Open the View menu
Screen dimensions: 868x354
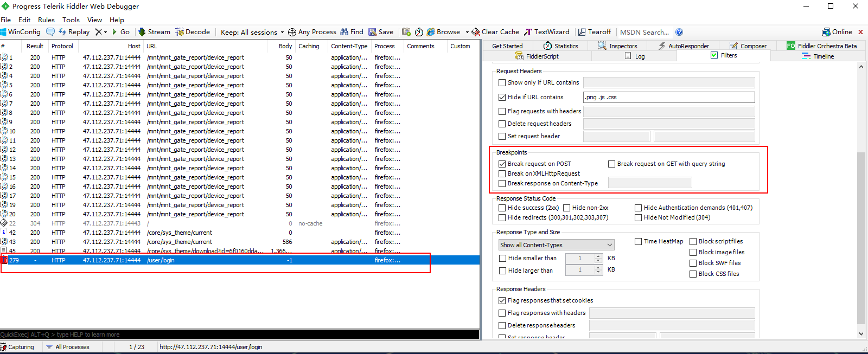click(94, 20)
